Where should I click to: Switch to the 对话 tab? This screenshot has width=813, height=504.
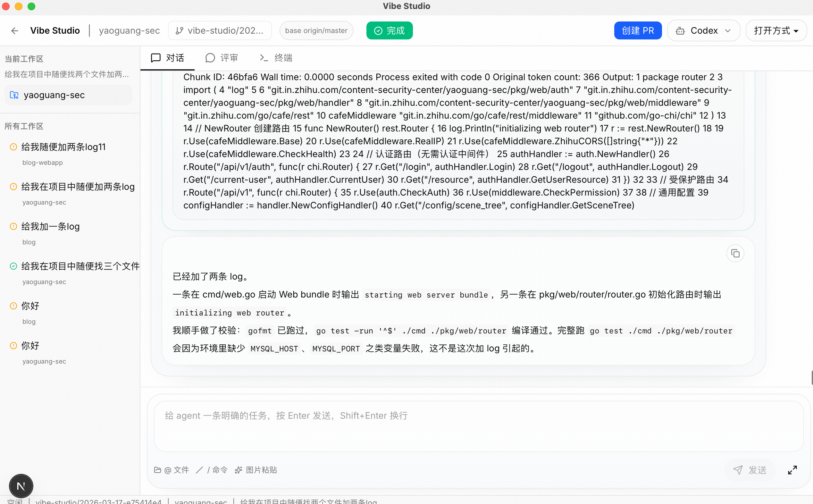click(168, 58)
